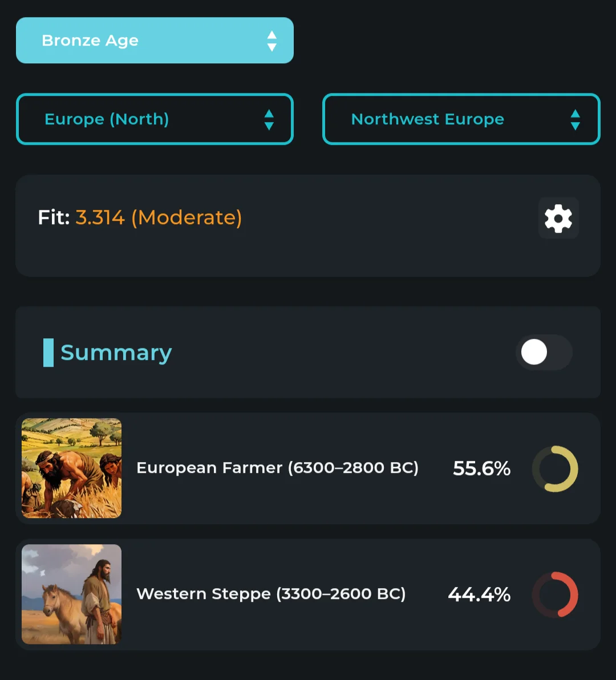Viewport: 616px width, 680px height.
Task: Click the teal bar beside Summary
Action: coord(48,353)
